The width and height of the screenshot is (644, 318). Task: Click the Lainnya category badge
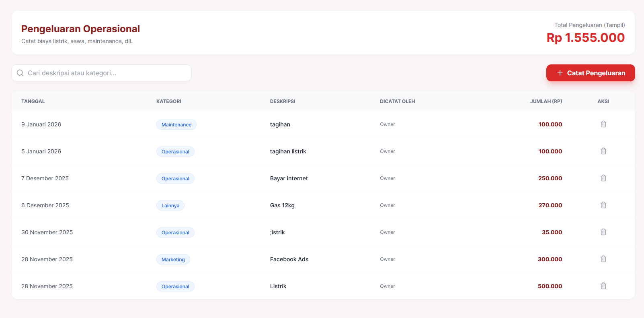(x=170, y=206)
